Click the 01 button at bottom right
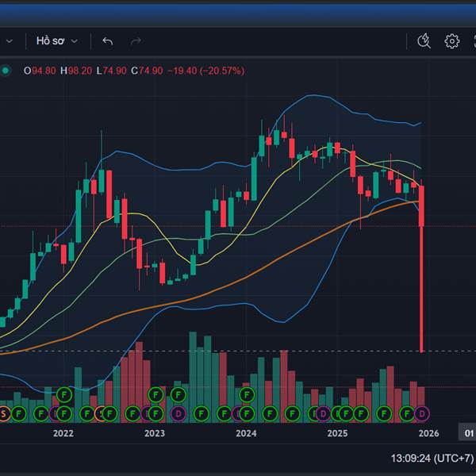 tap(469, 433)
